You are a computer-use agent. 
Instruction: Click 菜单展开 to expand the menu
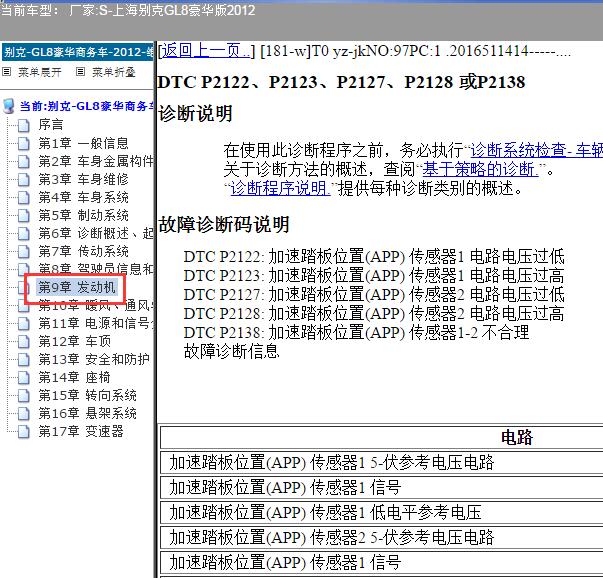pyautogui.click(x=40, y=72)
